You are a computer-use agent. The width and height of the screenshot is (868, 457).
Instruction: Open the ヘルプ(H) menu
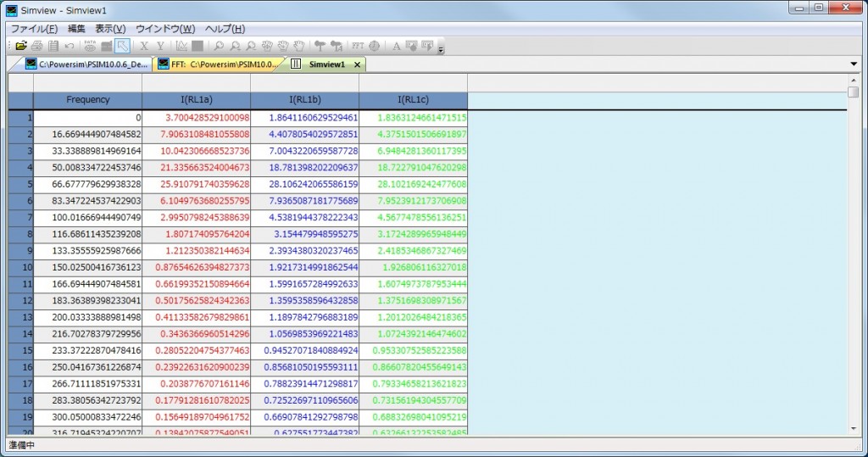pyautogui.click(x=225, y=29)
